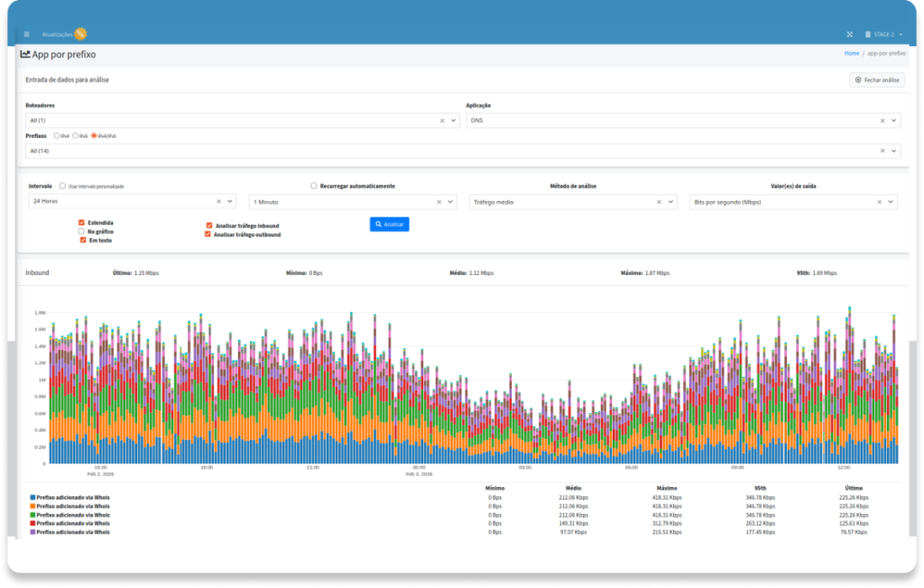Clear the Prefixos All (14) X
The image size is (924, 588).
coord(882,152)
